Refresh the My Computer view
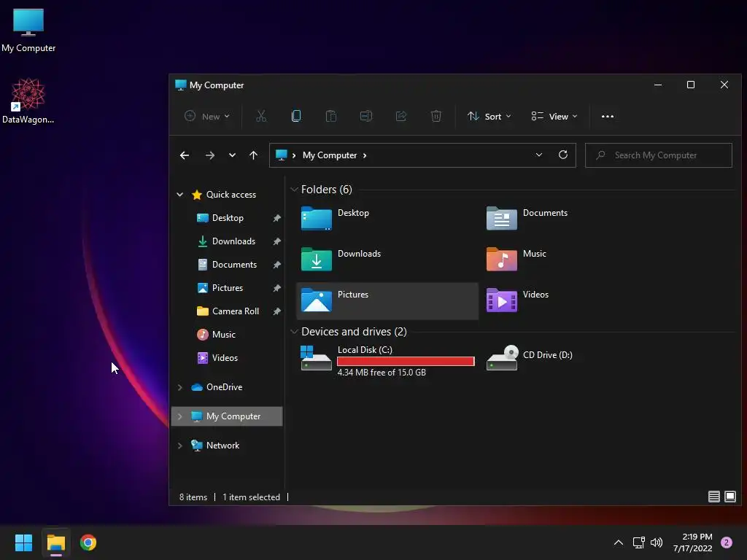 [563, 155]
